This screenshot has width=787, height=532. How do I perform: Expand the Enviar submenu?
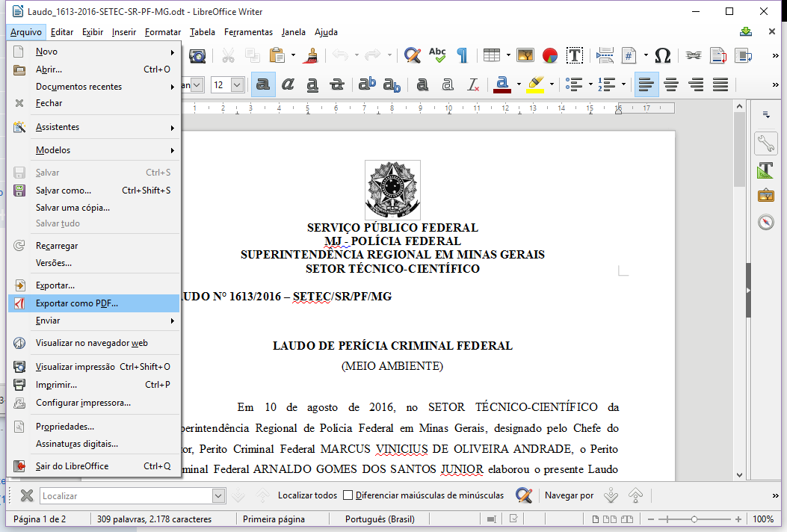point(94,321)
